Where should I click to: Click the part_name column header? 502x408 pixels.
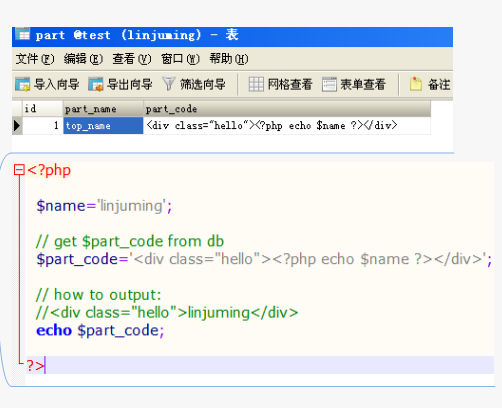[103, 109]
